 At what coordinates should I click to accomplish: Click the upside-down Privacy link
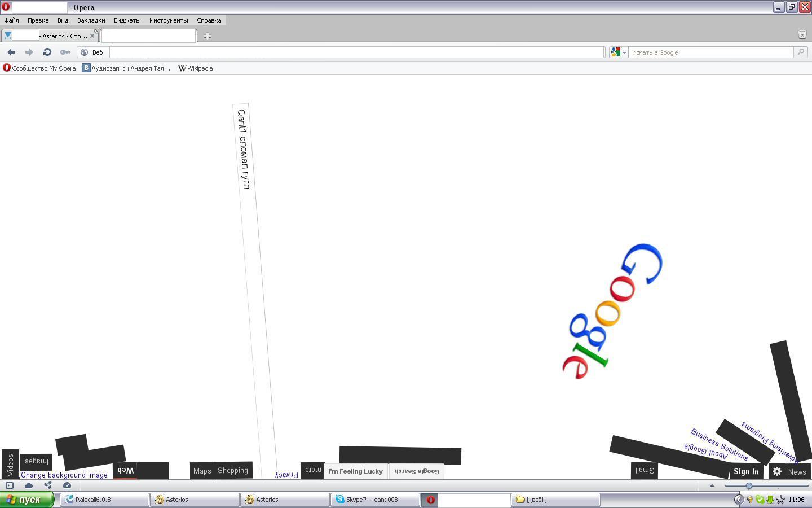287,475
